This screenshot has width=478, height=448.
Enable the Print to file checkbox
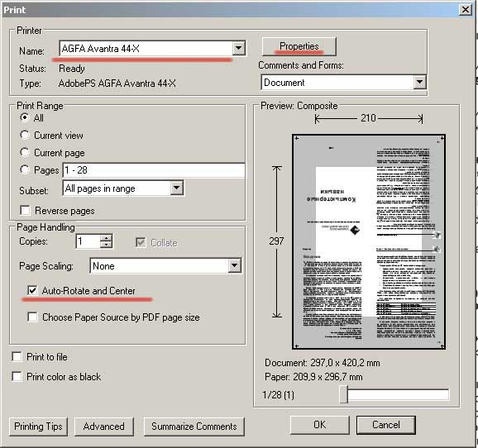[17, 356]
